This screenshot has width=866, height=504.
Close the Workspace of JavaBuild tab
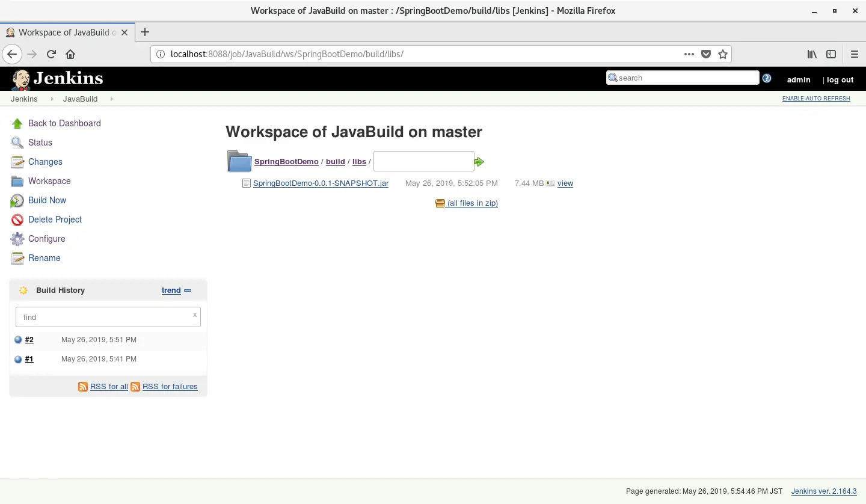coord(124,32)
